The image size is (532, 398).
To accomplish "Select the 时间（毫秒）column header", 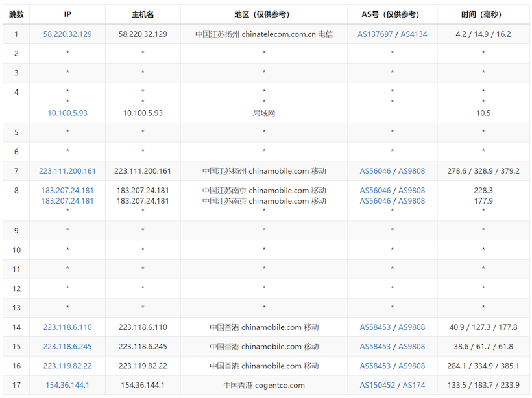I will tap(483, 14).
